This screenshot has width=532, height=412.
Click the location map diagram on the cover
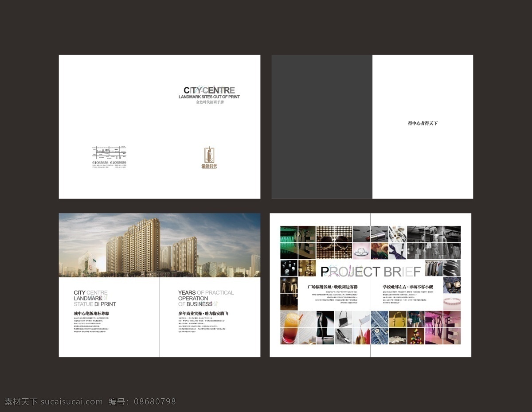(x=110, y=153)
